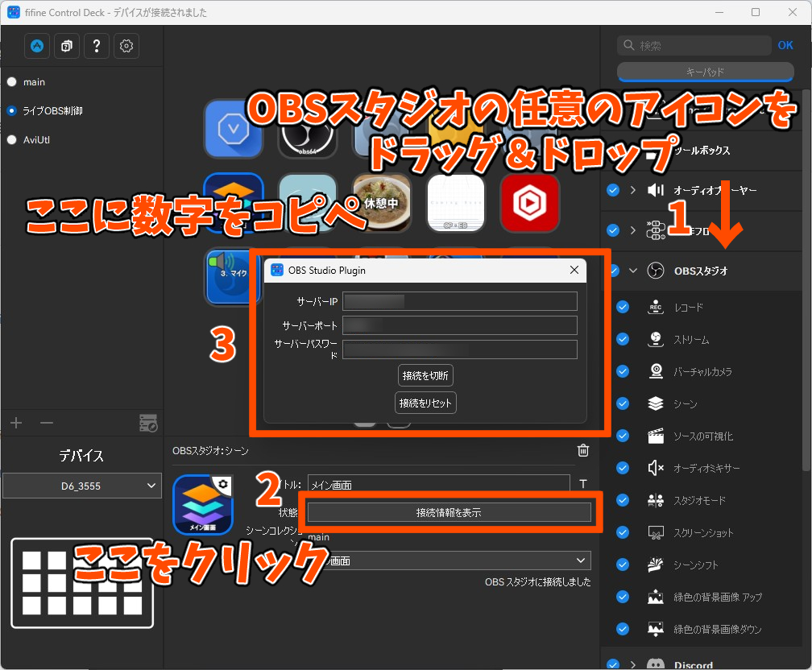The image size is (812, 670).
Task: Click the 接続情報を表示 button
Action: click(449, 512)
